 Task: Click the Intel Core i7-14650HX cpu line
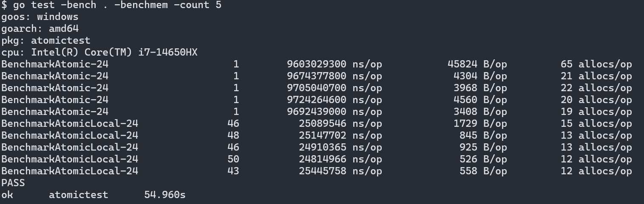pos(99,53)
